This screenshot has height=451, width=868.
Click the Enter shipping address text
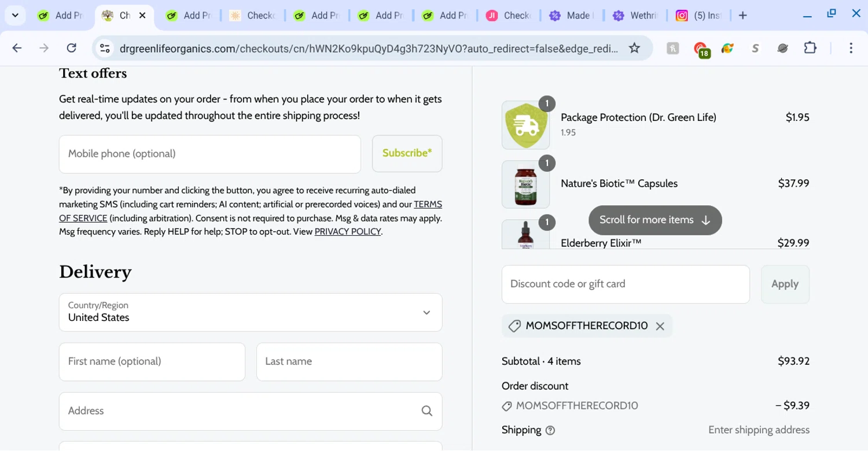coord(759,430)
